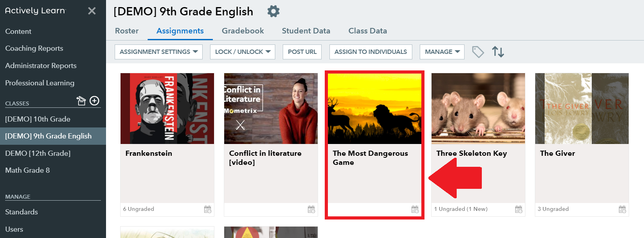Click the Post URL button
The width and height of the screenshot is (644, 238).
point(302,52)
